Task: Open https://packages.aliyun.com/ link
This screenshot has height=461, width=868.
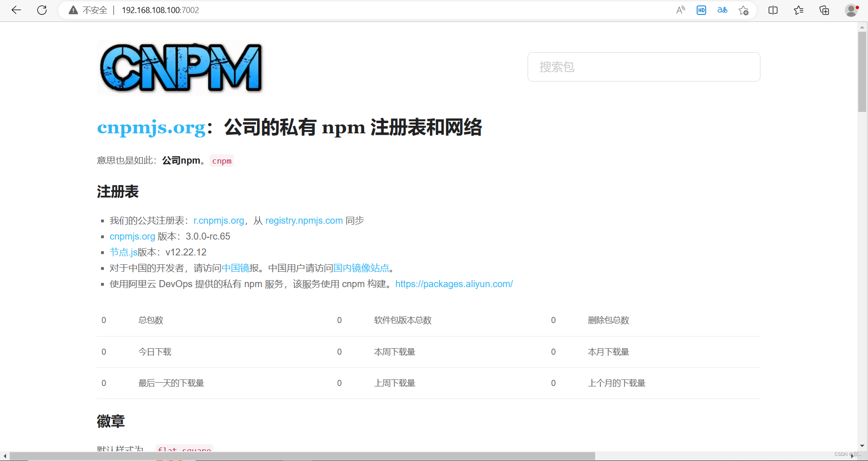Action: (454, 284)
